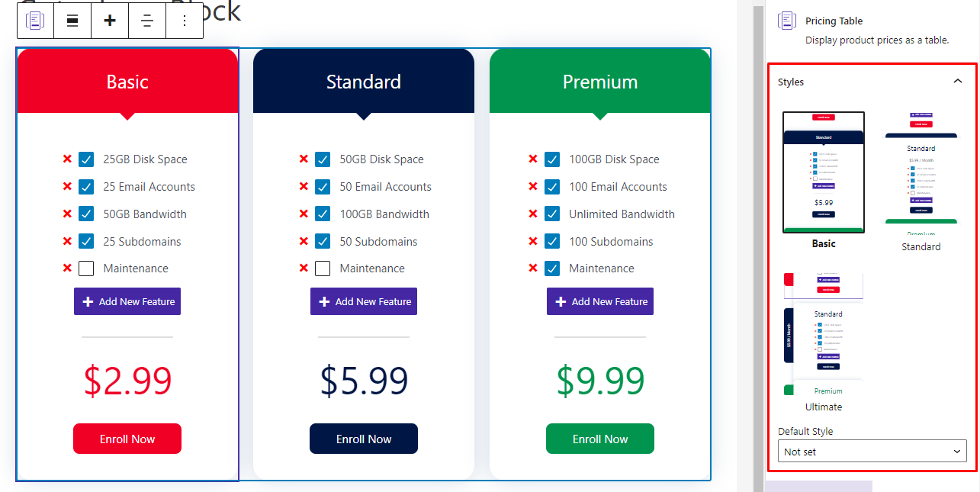Remove Maintenance feature with red X in Basic
The image size is (980, 492).
(67, 268)
